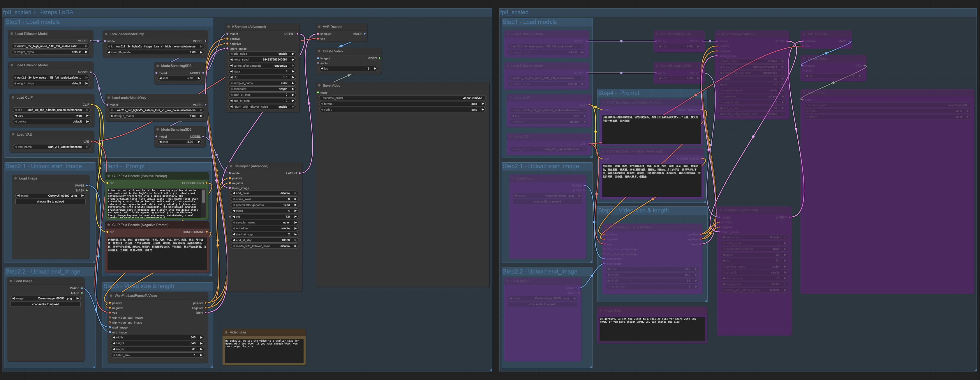This screenshot has height=380, width=980.
Task: Click choose file to upload for ComfyUI_00592_.png
Action: click(x=50, y=201)
